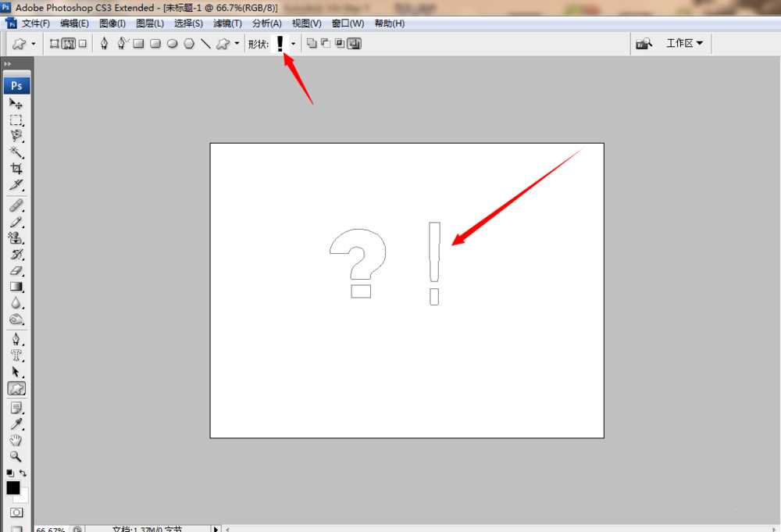Select the Crop tool
Screen dimensions: 781x532
coord(16,168)
